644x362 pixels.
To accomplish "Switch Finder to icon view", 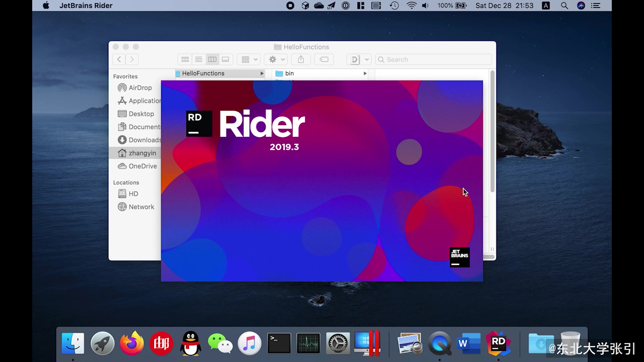I will click(x=185, y=59).
